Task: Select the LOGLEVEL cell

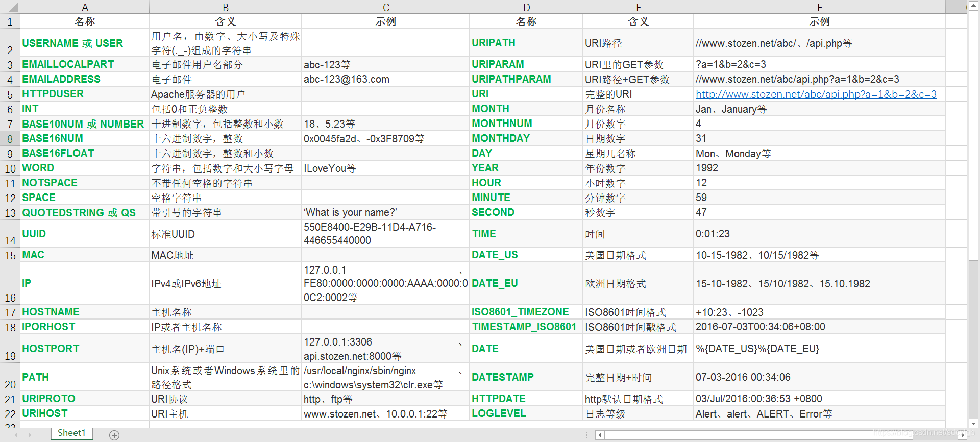Action: [x=526, y=413]
